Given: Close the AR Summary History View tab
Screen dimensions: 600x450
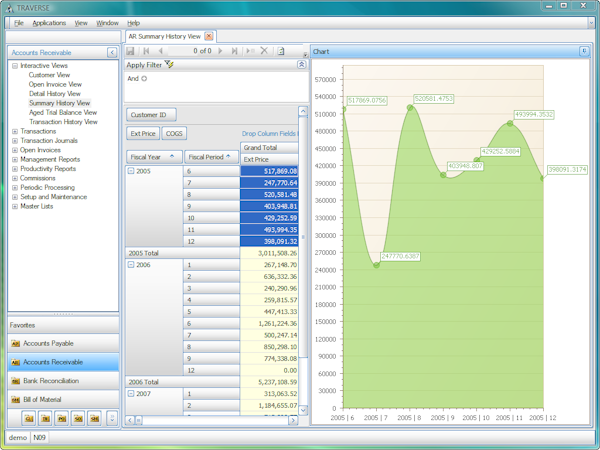Looking at the screenshot, I should [209, 36].
